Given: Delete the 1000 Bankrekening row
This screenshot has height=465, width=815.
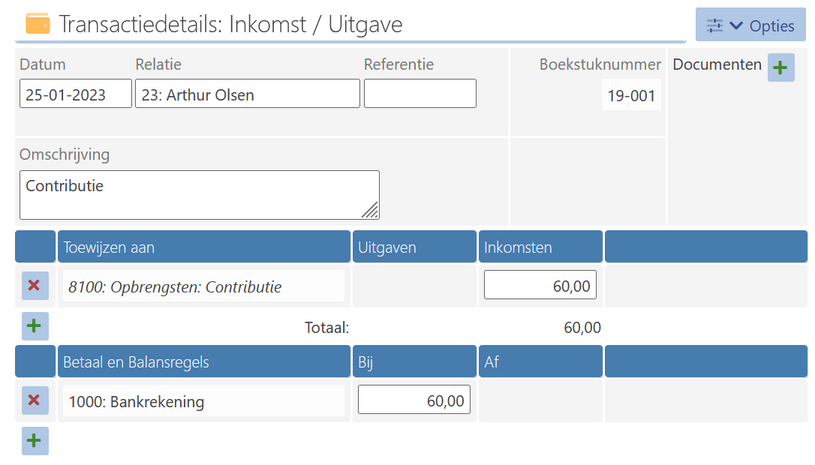Looking at the screenshot, I should [x=34, y=401].
